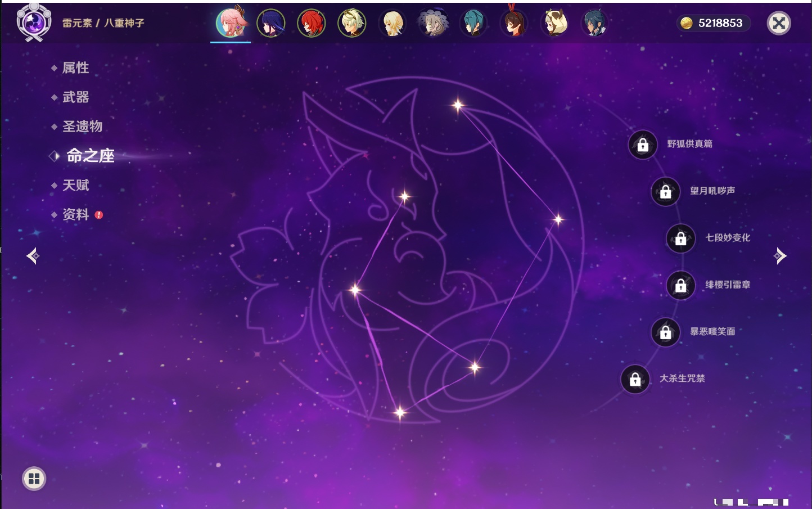This screenshot has width=812, height=509.
Task: Pick the blonde-haired character avatar
Action: tap(393, 24)
